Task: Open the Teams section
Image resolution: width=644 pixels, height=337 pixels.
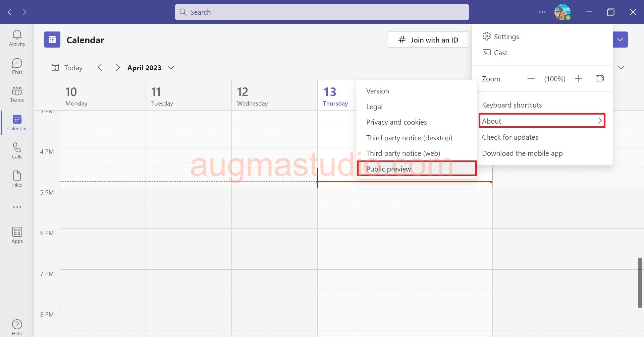Action: point(17,94)
